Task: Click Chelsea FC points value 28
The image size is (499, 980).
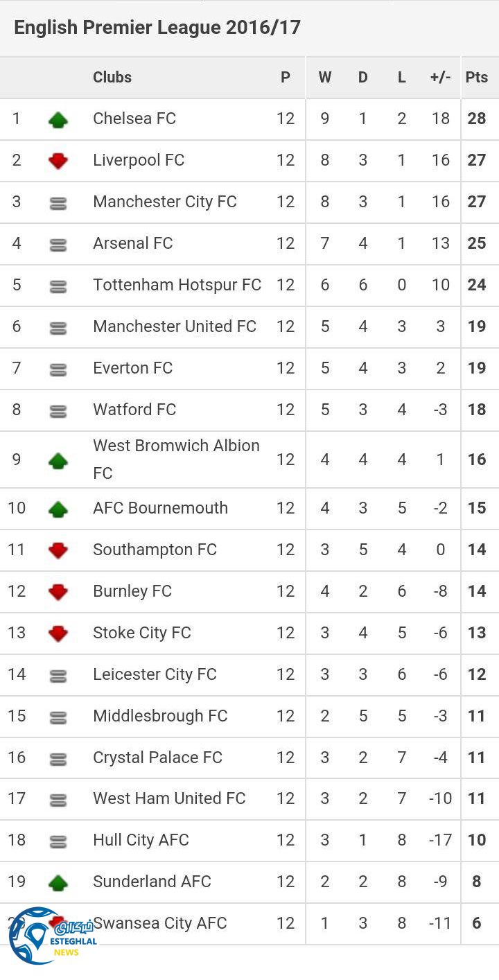Action: tap(477, 119)
